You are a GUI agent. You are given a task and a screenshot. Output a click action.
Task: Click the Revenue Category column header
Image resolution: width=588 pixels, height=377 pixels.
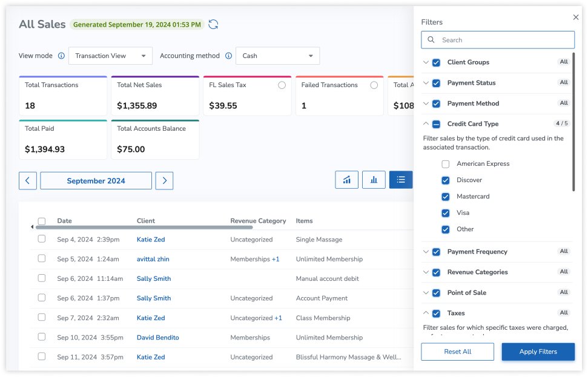click(x=258, y=221)
